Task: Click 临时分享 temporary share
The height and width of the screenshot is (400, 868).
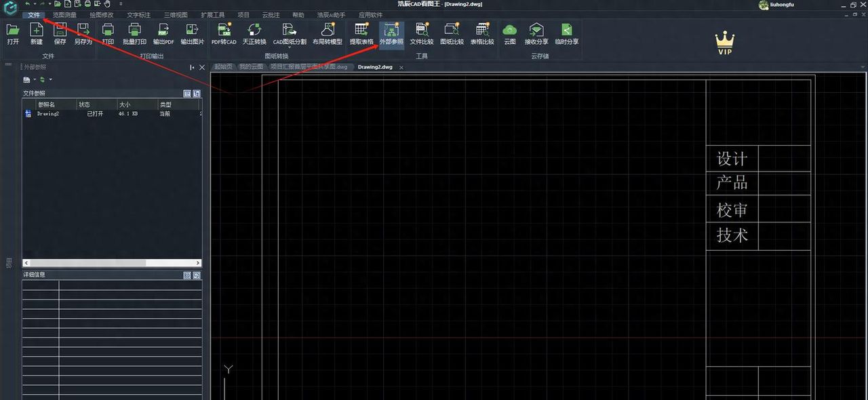Action: (x=567, y=33)
